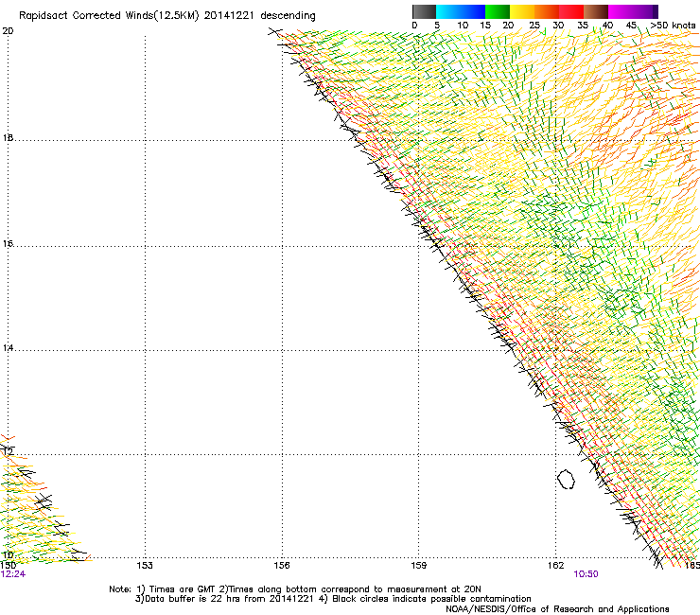
Task: Click the note 'Data buffer is 22 hrs'
Action: coord(194,599)
